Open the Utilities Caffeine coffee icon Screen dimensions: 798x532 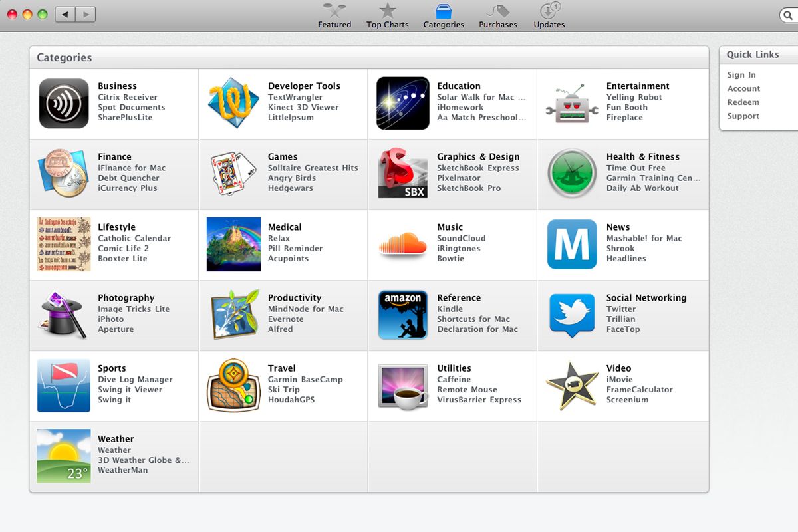click(403, 386)
